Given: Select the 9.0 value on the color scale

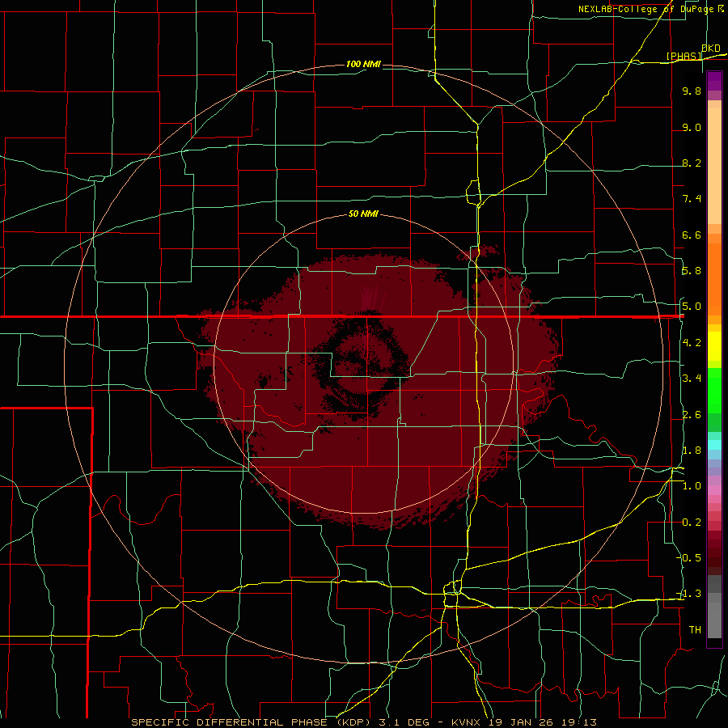Looking at the screenshot, I should 692,127.
